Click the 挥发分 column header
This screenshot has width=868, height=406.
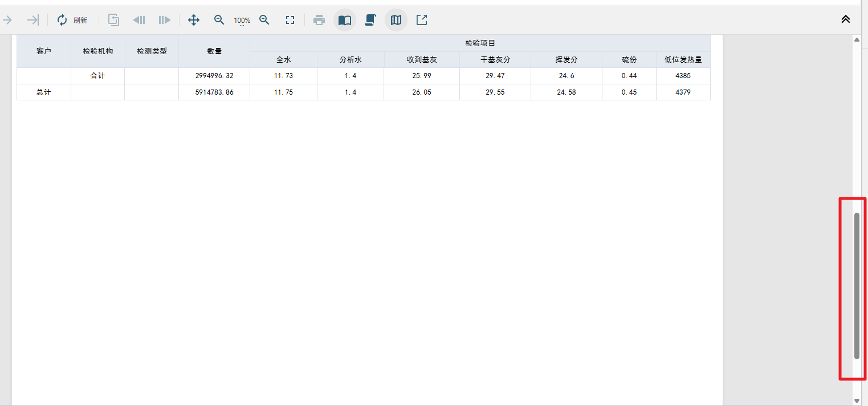point(567,60)
